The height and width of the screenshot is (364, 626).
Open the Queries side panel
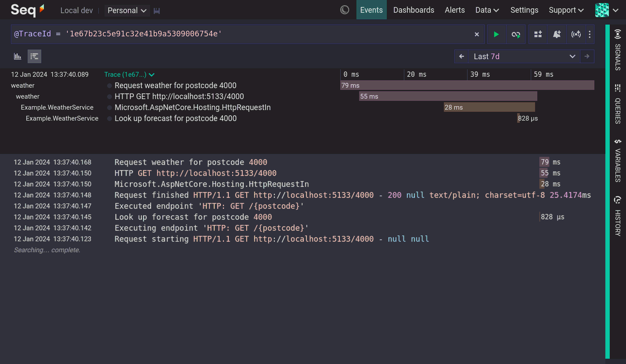[x=618, y=104]
